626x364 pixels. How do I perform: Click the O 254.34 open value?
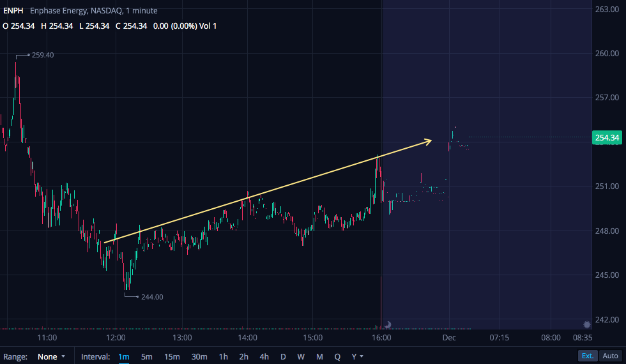point(19,26)
